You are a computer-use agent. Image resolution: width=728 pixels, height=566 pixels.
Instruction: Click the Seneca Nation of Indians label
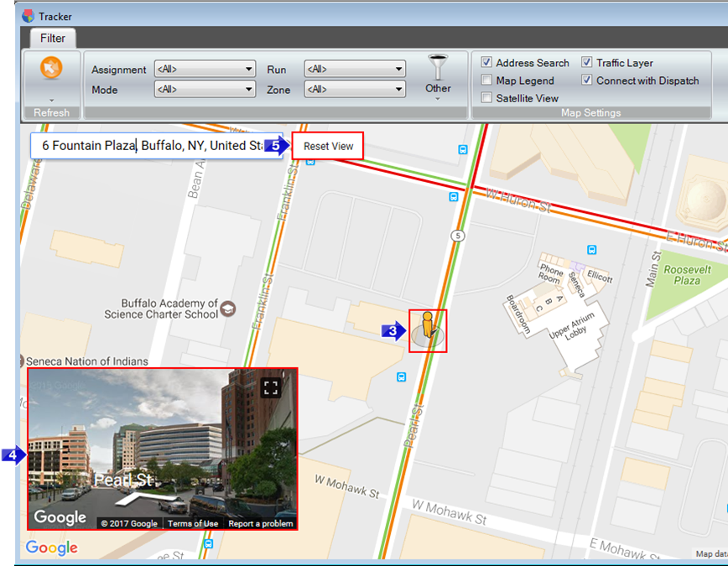(x=87, y=361)
